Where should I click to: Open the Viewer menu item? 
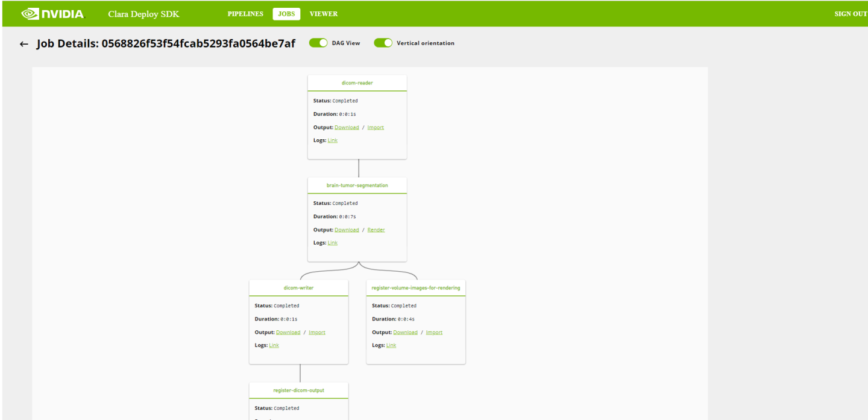click(x=324, y=14)
